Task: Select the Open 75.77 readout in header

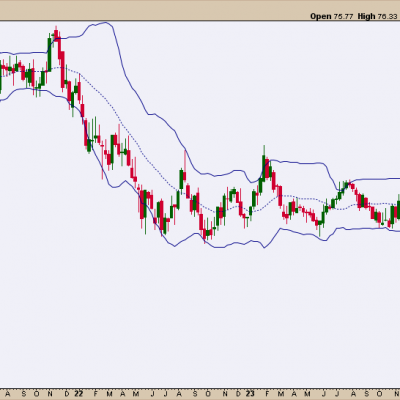Action: (332, 16)
